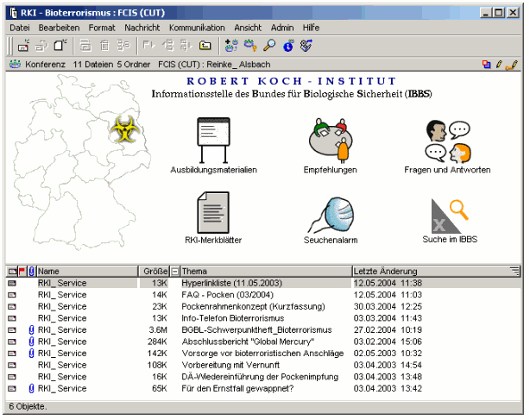This screenshot has width=530, height=420.
Task: Collapse the list via minus box header
Action: tap(174, 272)
